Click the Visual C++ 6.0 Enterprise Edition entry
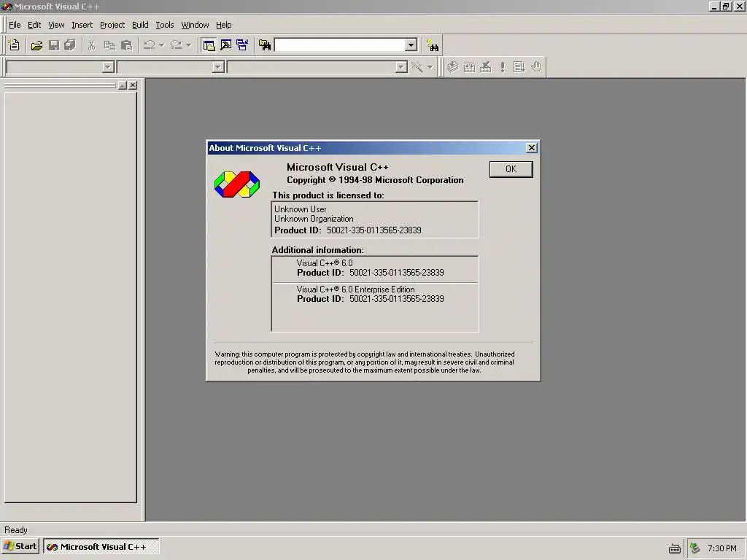This screenshot has width=747, height=560. pyautogui.click(x=355, y=289)
